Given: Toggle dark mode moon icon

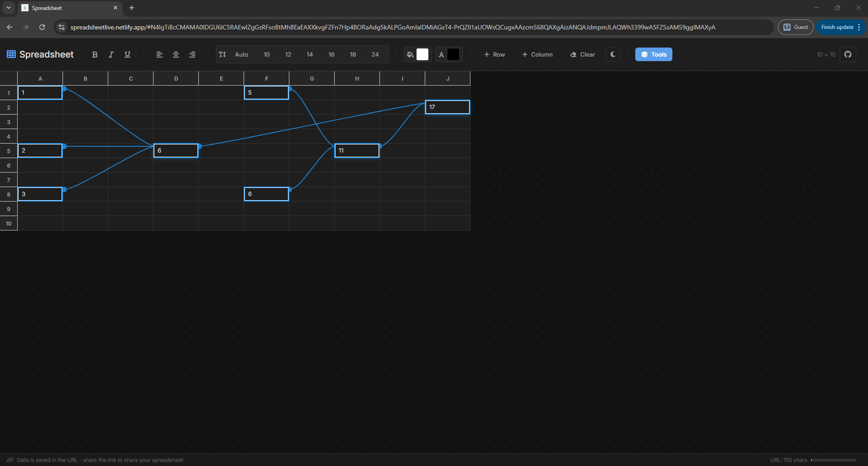Looking at the screenshot, I should pos(613,54).
